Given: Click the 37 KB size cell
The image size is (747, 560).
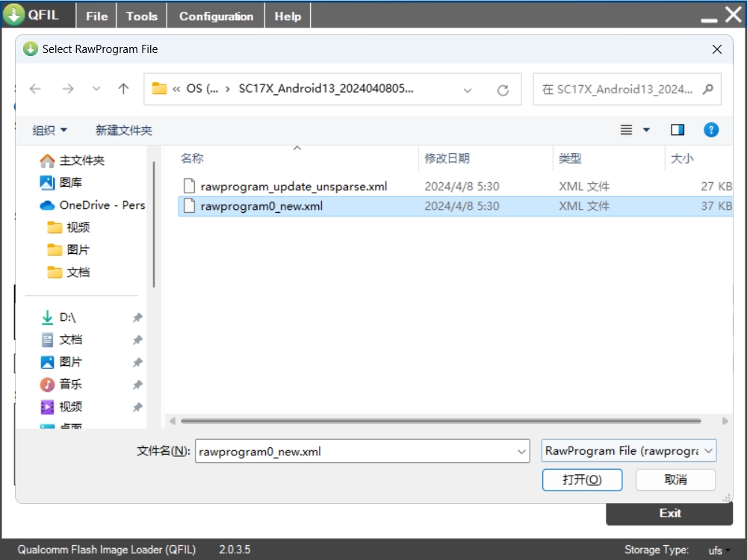Looking at the screenshot, I should point(716,206).
